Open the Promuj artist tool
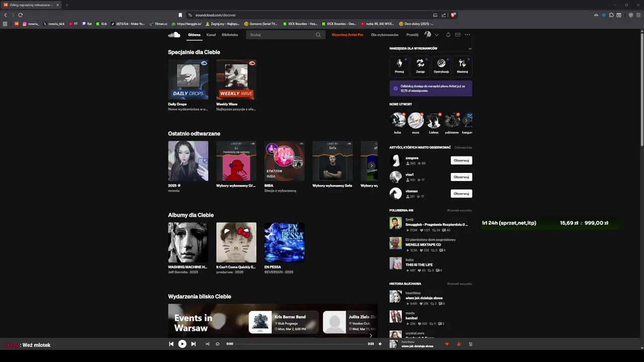Screen dimensions: 644x362 click(x=399, y=65)
